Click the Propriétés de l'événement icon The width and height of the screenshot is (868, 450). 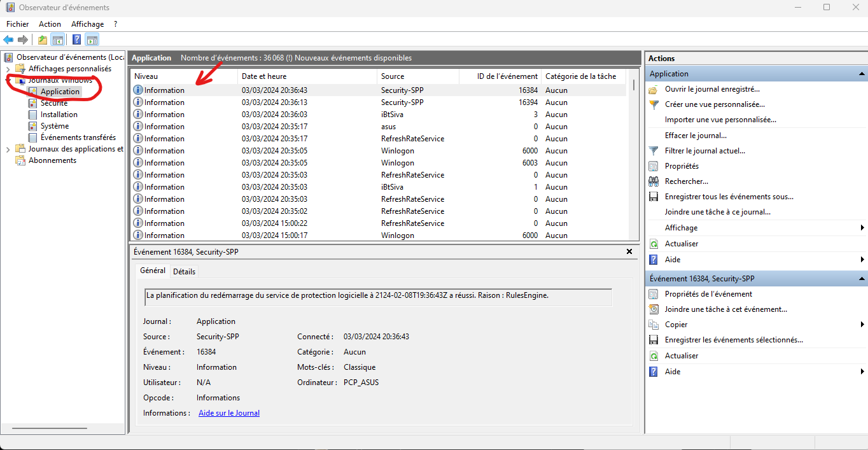[x=654, y=294]
